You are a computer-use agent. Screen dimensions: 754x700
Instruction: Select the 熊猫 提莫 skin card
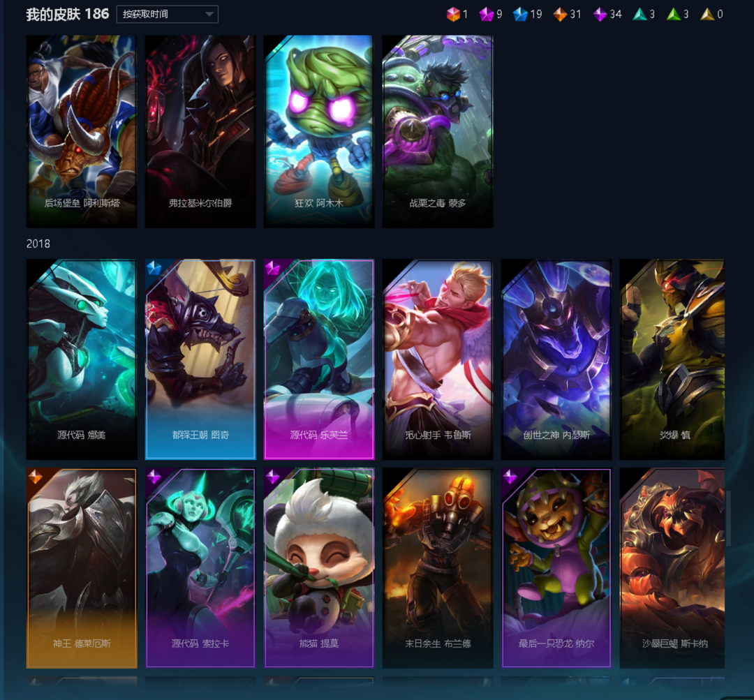[319, 568]
